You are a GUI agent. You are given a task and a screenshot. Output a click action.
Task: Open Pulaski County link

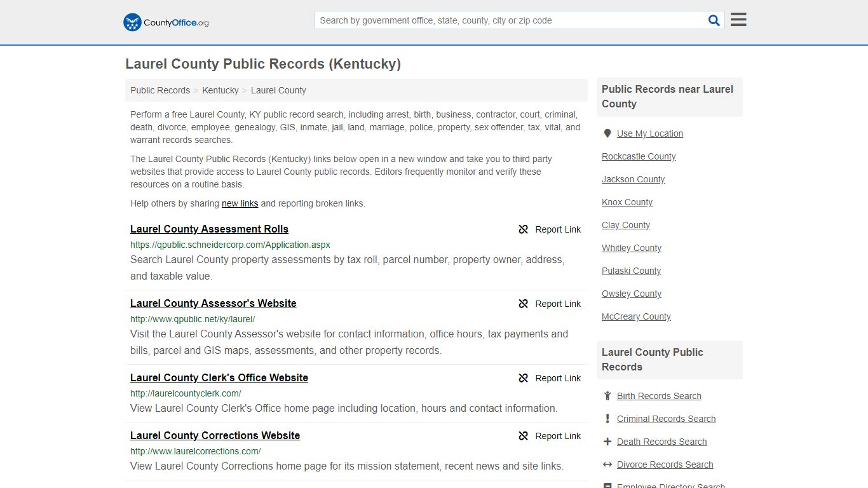coord(631,271)
